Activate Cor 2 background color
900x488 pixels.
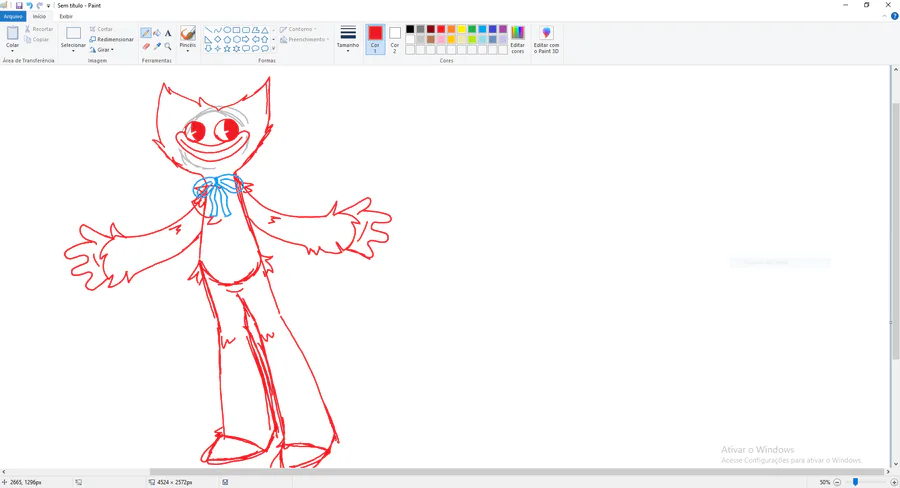tap(395, 39)
